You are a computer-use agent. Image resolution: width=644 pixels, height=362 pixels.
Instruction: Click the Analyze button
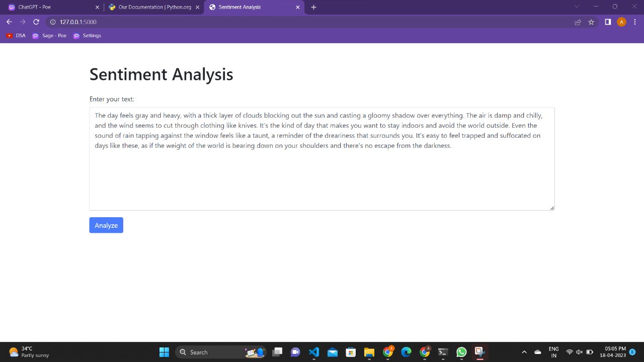(x=106, y=225)
